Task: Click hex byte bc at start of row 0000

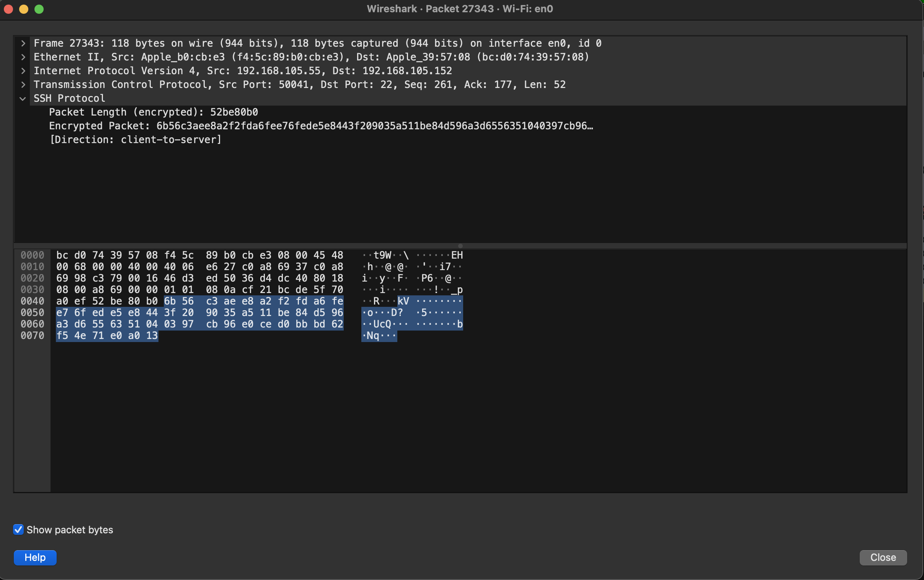Action: [x=62, y=255]
